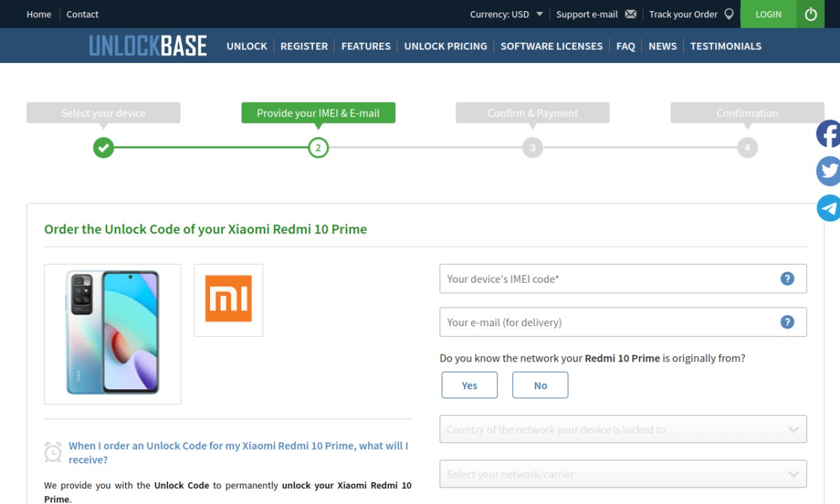The image size is (840, 504).
Task: Click the Confirmation step label
Action: pos(747,113)
